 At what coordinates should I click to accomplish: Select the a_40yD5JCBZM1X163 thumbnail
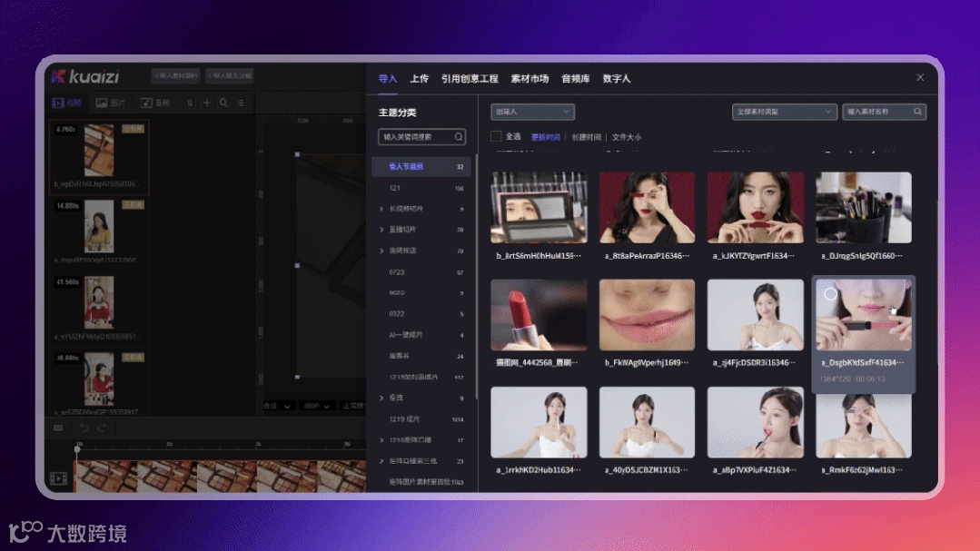coord(647,422)
